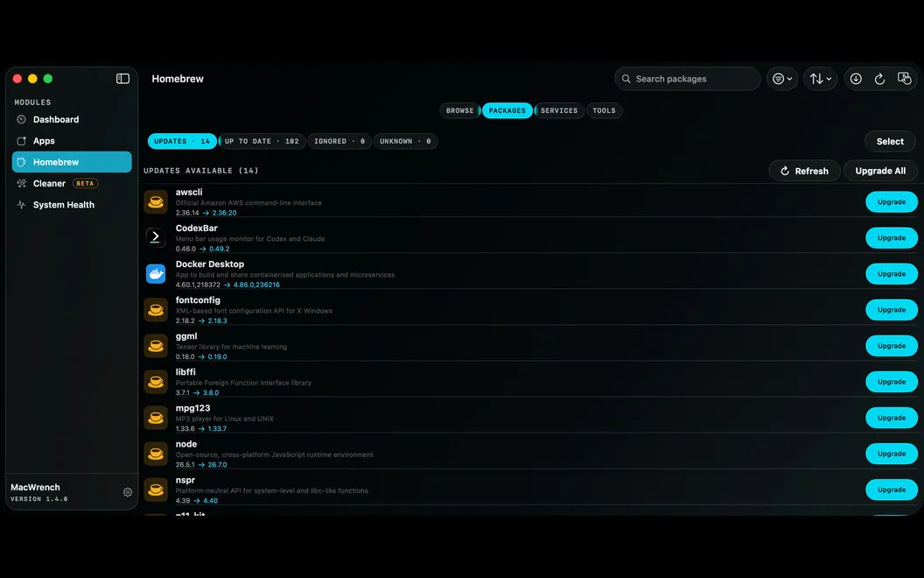Upgrade the awscli package
The image size is (924, 578).
coord(892,201)
